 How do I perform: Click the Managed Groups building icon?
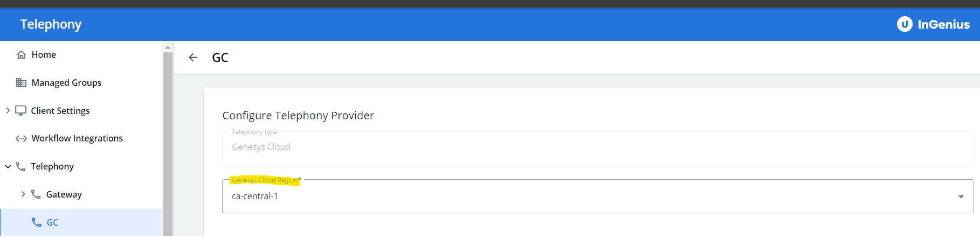pyautogui.click(x=22, y=83)
